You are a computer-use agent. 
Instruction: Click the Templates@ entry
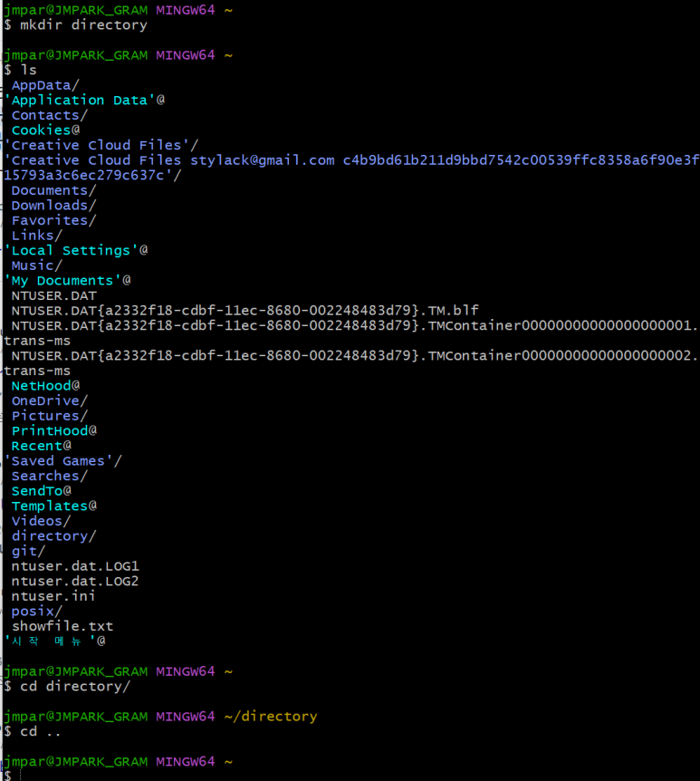coord(53,506)
